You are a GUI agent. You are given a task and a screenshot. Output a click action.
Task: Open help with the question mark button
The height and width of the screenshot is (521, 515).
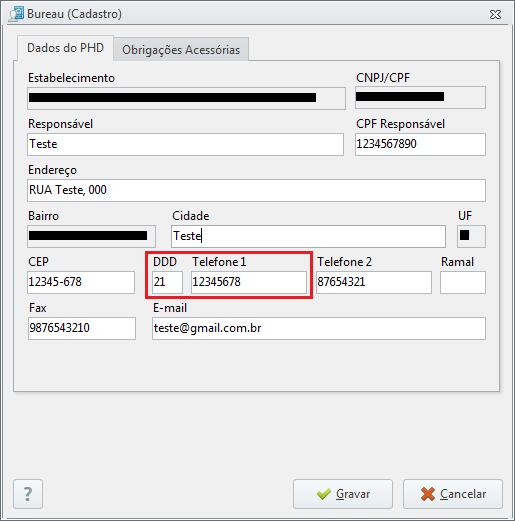(x=28, y=494)
